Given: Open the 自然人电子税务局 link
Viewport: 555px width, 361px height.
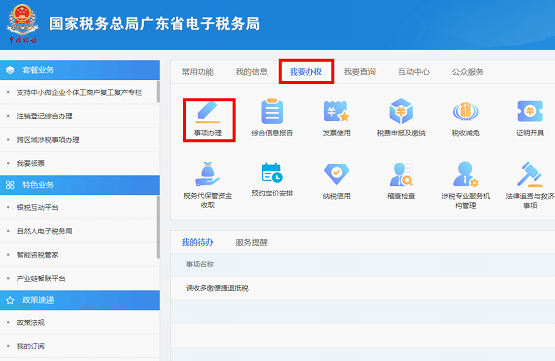Looking at the screenshot, I should pos(45,231).
